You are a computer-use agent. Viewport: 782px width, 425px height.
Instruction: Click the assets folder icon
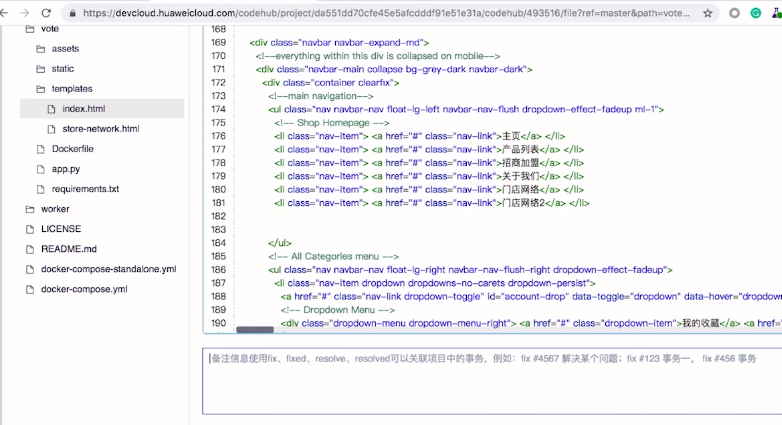[x=40, y=49]
